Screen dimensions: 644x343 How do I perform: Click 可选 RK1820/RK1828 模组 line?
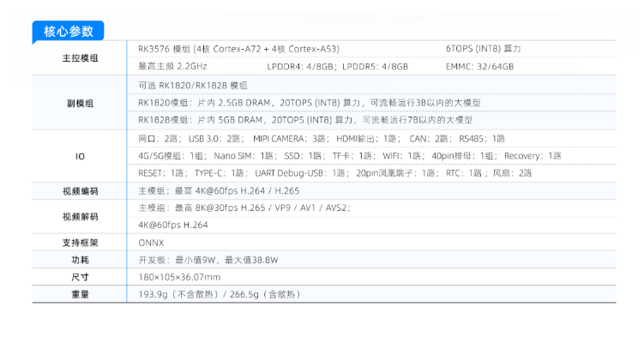click(193, 86)
